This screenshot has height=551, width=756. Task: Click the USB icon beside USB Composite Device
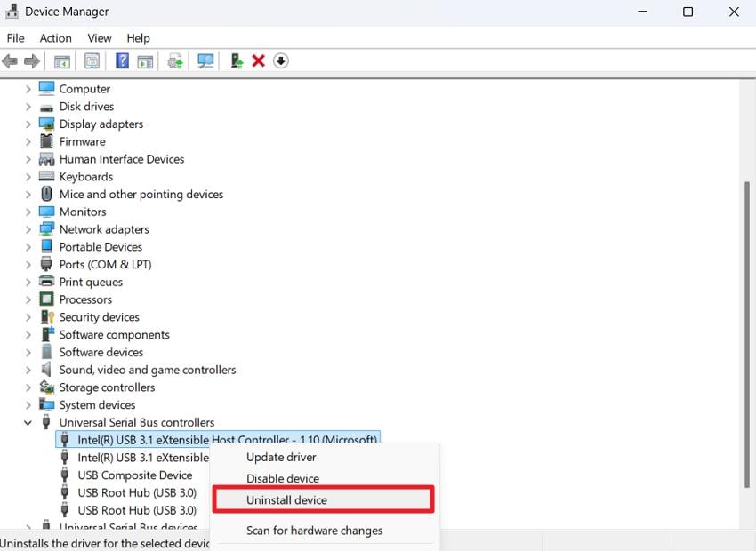pos(66,475)
